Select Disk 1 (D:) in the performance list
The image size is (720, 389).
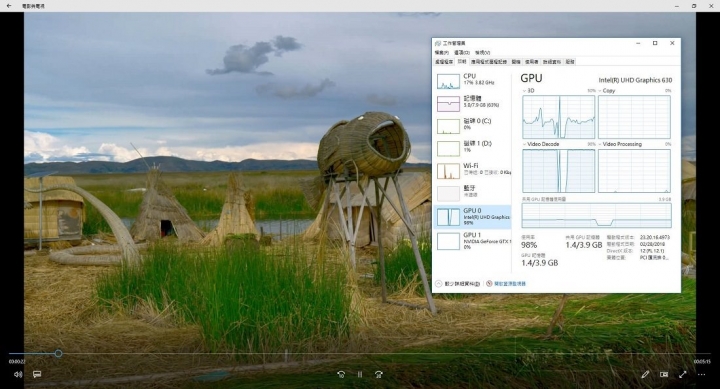473,147
